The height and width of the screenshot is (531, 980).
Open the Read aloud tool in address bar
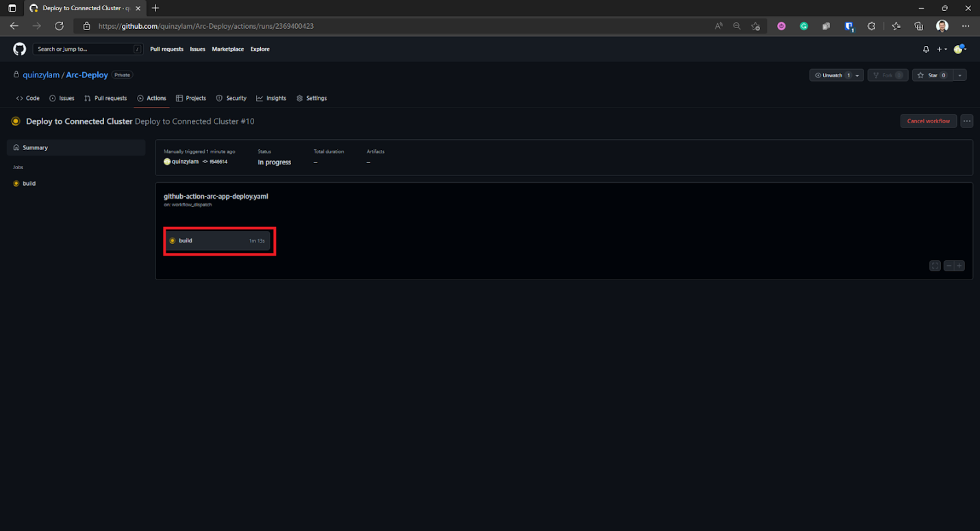point(718,26)
